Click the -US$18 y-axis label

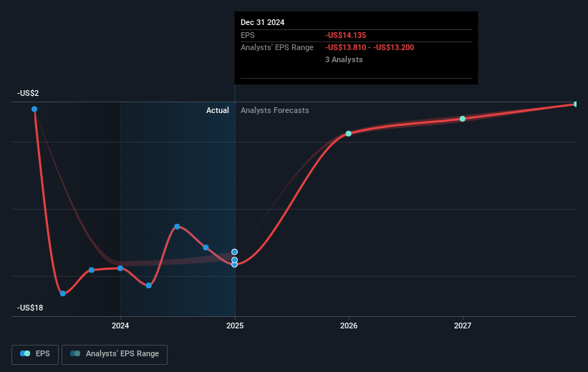point(30,308)
